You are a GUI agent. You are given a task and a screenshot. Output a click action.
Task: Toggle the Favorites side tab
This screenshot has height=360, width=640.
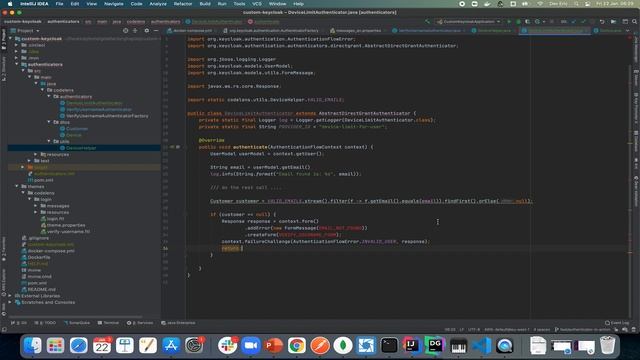[4, 249]
